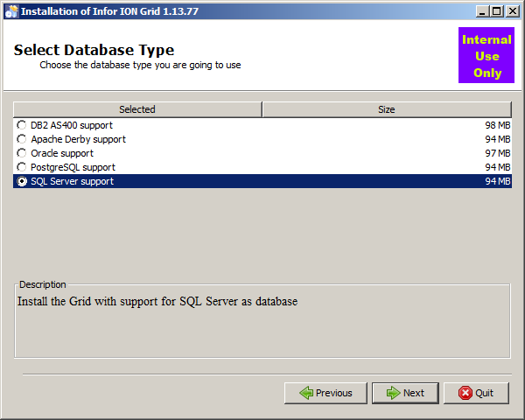
Task: Click the SQL Server support radio button
Action: [22, 181]
